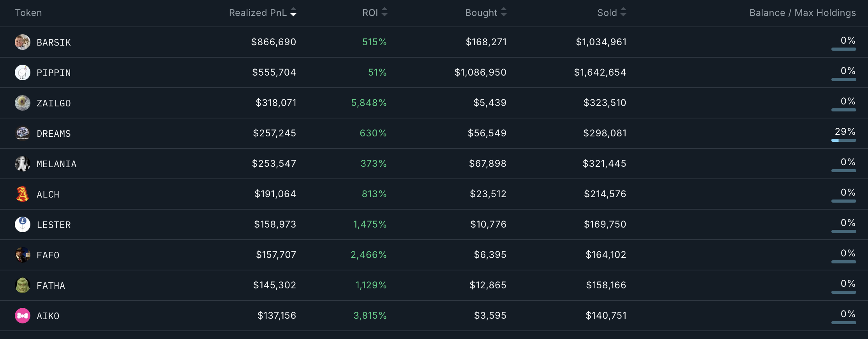Click the DREAMS 29% holdings bar

[844, 140]
